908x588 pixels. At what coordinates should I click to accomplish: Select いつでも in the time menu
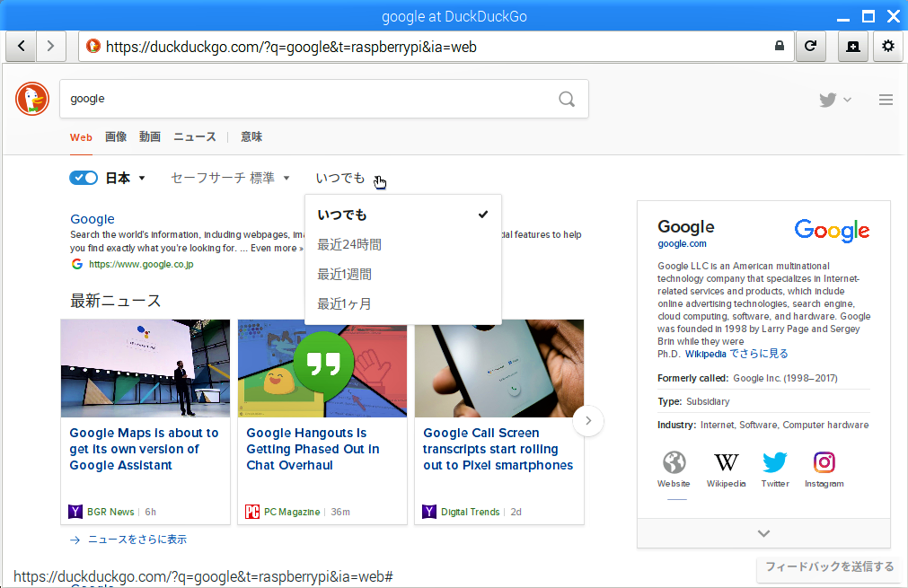403,215
